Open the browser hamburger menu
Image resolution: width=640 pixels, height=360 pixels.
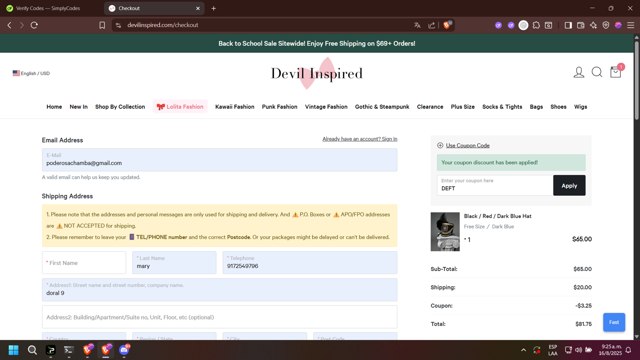click(x=631, y=25)
